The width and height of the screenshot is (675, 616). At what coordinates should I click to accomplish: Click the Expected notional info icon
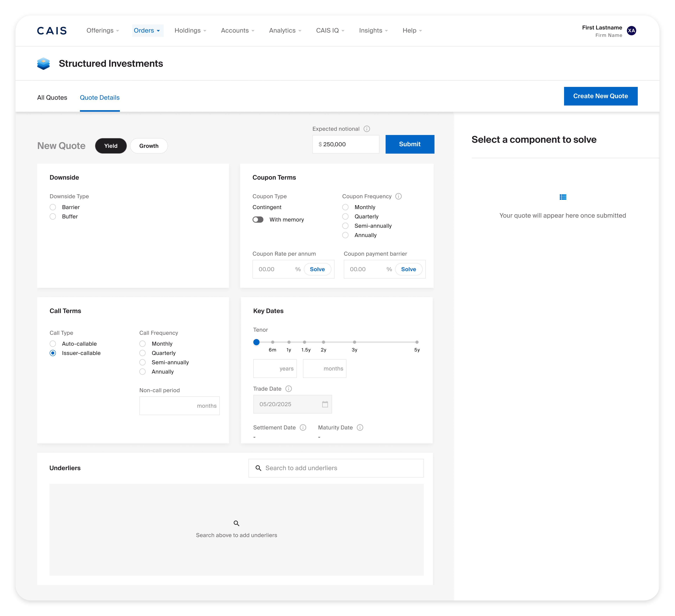coord(367,129)
